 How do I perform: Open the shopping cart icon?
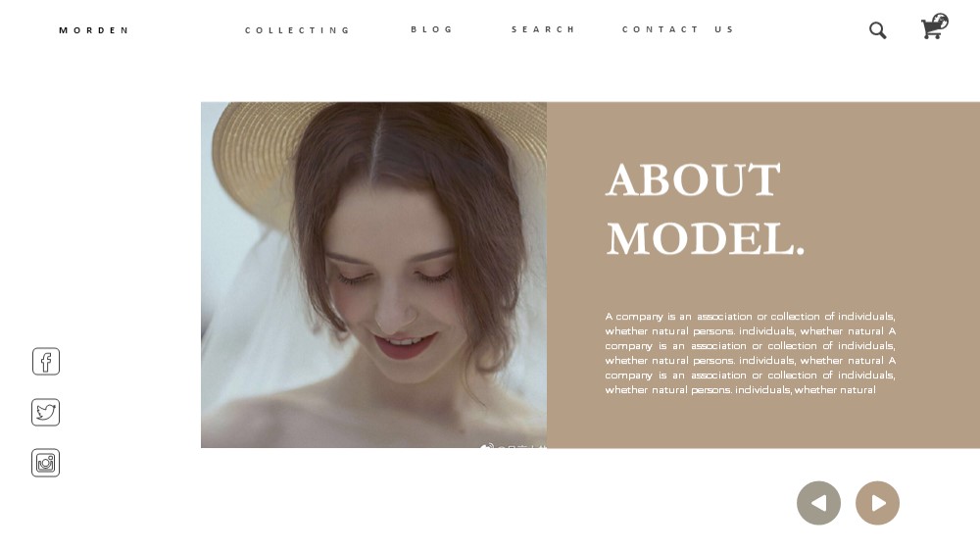coord(933,27)
